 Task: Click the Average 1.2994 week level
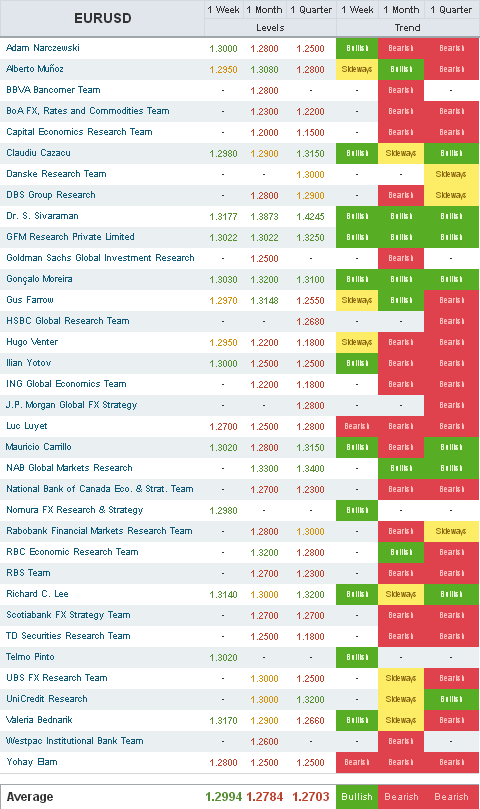coord(223,797)
